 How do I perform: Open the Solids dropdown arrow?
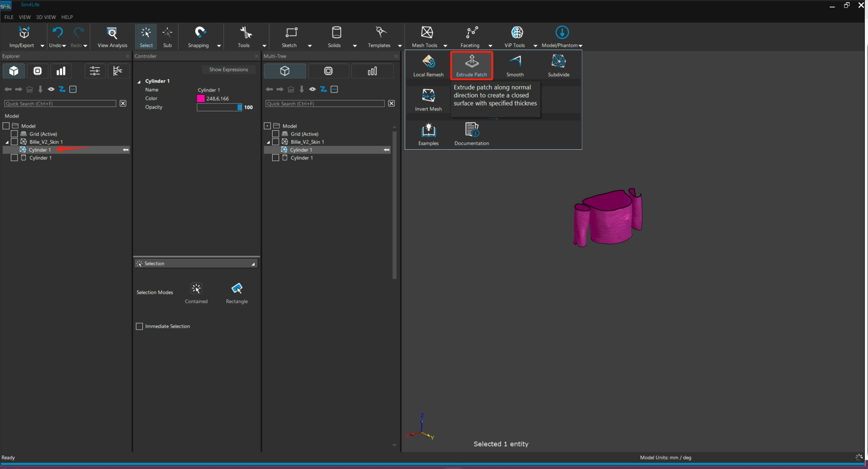click(355, 46)
